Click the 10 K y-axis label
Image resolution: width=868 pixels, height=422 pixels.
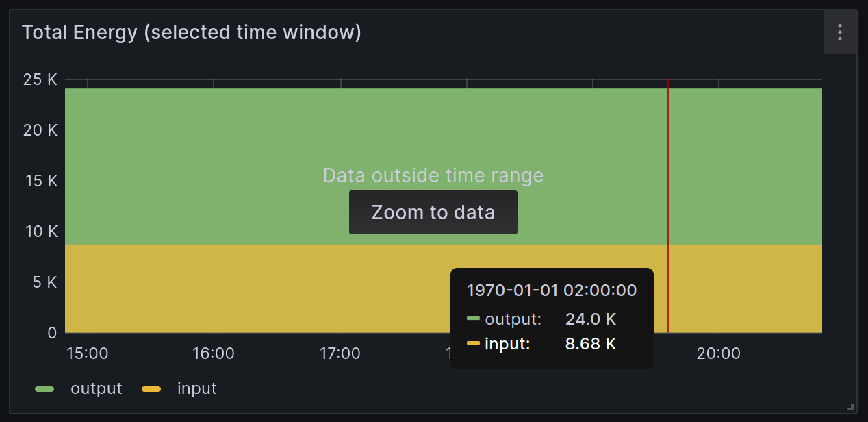click(x=40, y=232)
